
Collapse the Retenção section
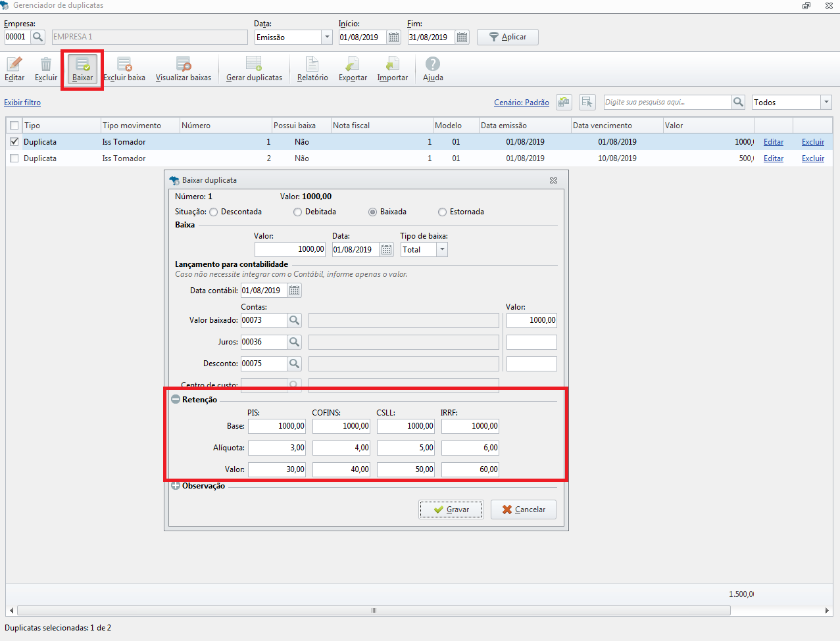[176, 399]
